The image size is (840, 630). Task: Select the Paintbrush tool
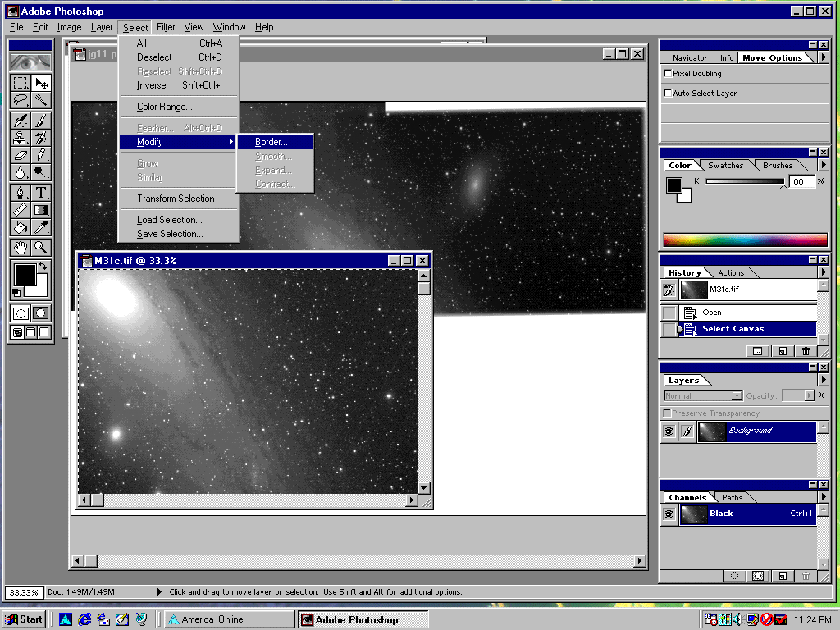click(41, 121)
